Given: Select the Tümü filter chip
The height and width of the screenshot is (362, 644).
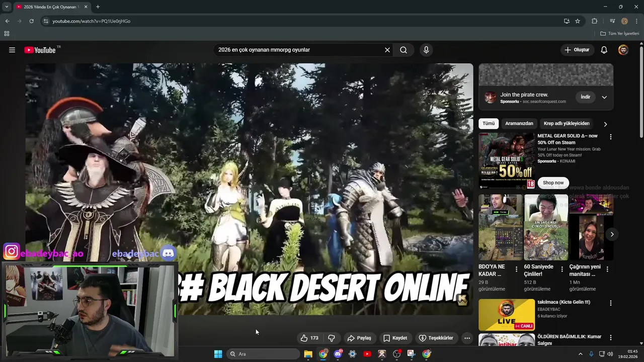Looking at the screenshot, I should (x=489, y=124).
